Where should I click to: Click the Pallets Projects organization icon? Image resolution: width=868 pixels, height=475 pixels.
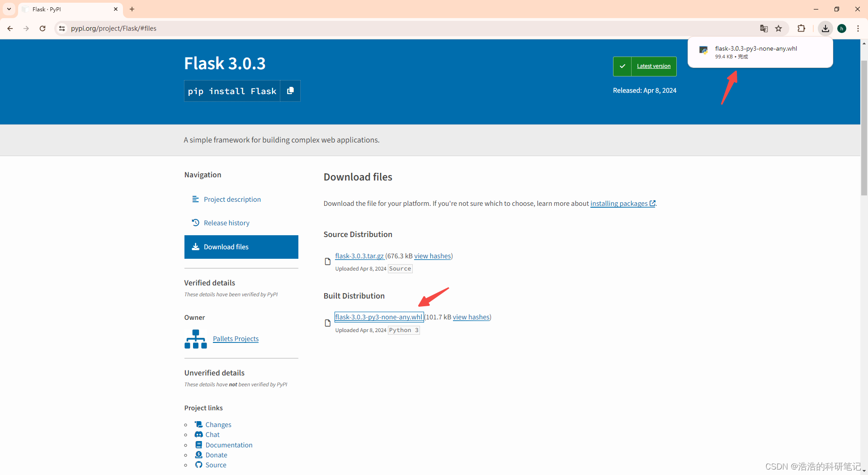click(196, 339)
